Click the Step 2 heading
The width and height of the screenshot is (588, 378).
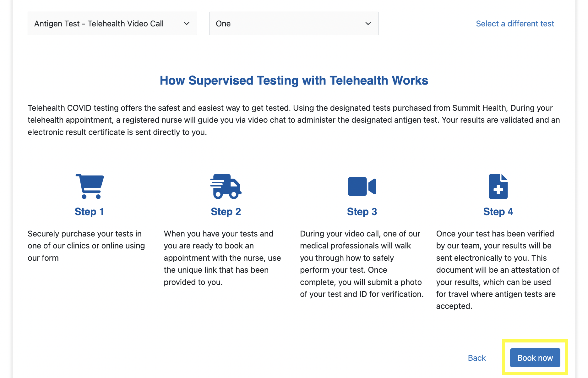pyautogui.click(x=226, y=212)
